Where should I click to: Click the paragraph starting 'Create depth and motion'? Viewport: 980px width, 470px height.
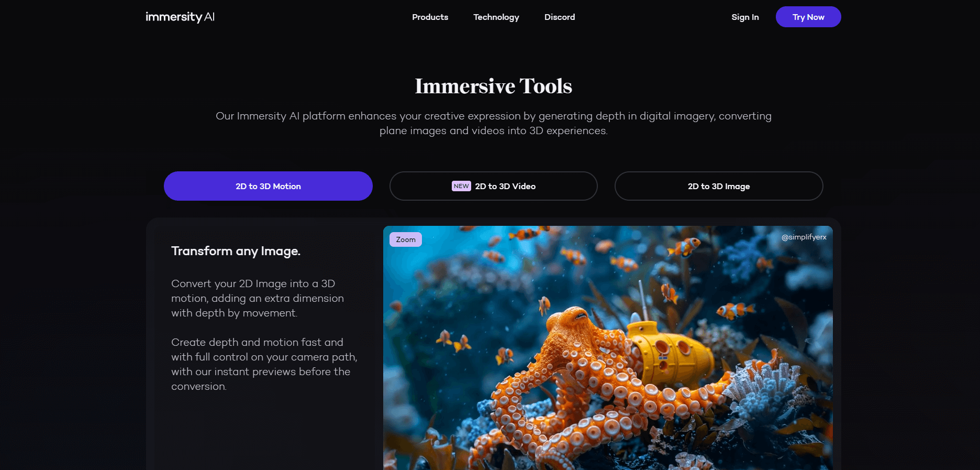pyautogui.click(x=264, y=364)
